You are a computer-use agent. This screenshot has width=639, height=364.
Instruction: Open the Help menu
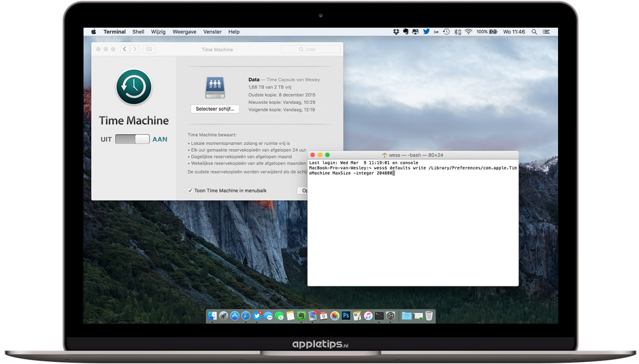coord(234,32)
